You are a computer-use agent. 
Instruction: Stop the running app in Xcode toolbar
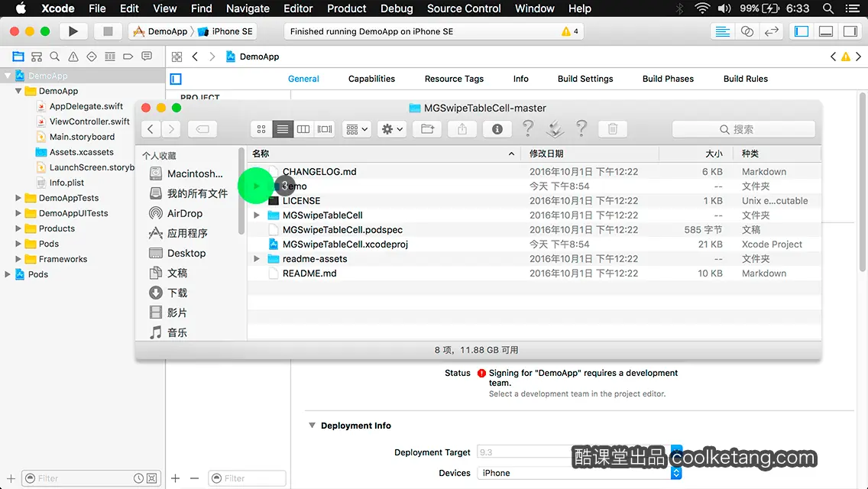point(108,31)
